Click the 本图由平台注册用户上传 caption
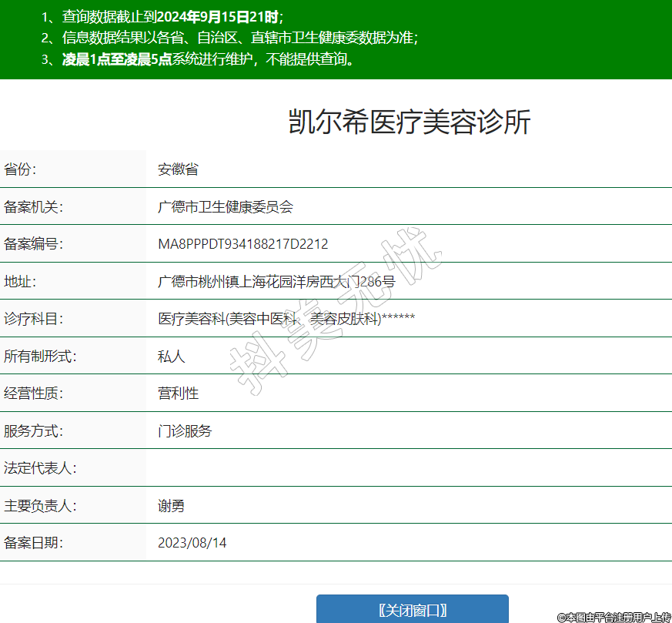 point(613,617)
